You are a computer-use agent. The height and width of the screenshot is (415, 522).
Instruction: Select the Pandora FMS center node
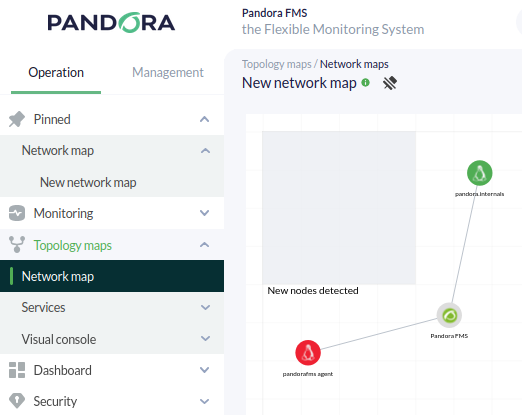(x=449, y=315)
